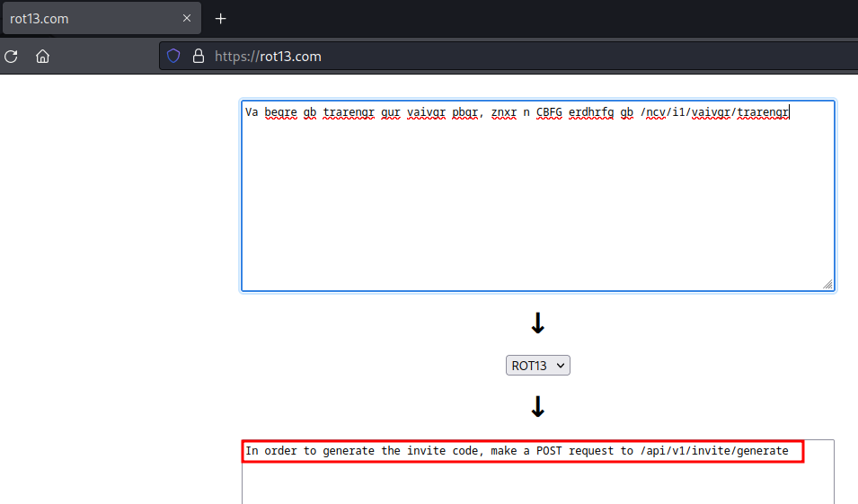The width and height of the screenshot is (858, 504).
Task: Close the rot13.com tab
Action: coord(187,19)
